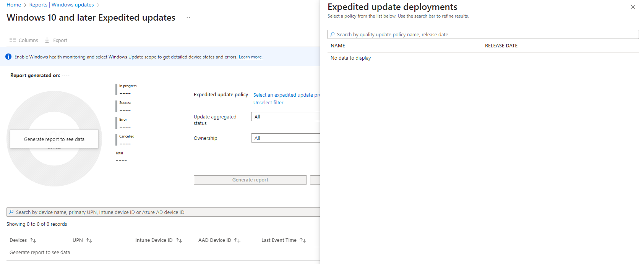Open Update aggregated status dropdown
This screenshot has height=264, width=644.
(286, 117)
